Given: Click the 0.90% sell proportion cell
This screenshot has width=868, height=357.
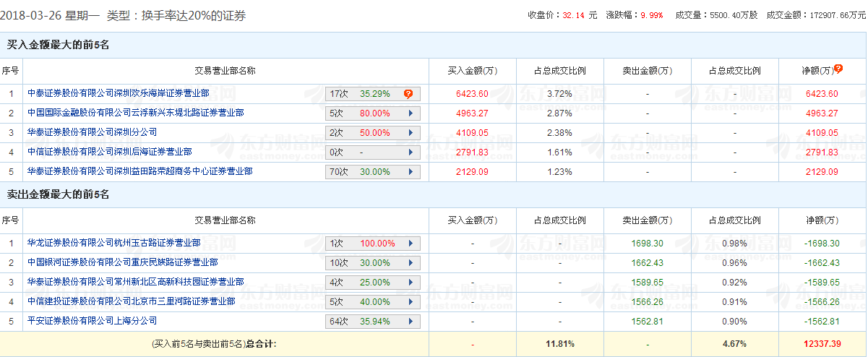Looking at the screenshot, I should 734,322.
